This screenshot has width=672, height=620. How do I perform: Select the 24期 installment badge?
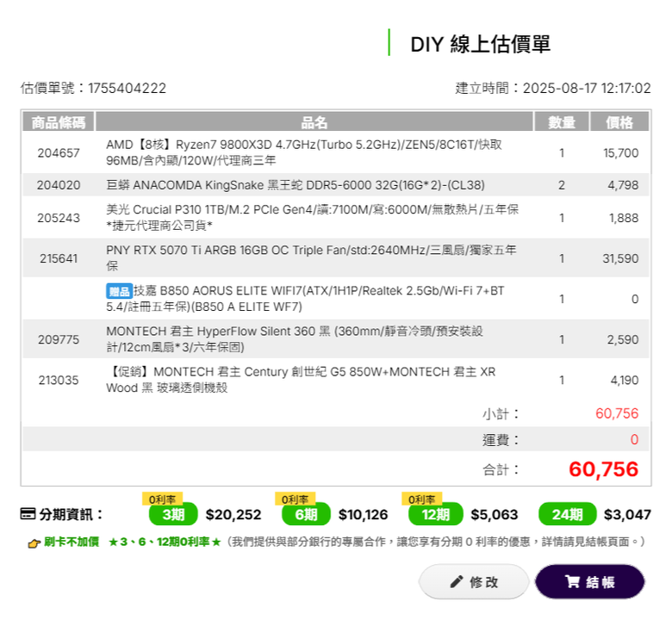(568, 514)
